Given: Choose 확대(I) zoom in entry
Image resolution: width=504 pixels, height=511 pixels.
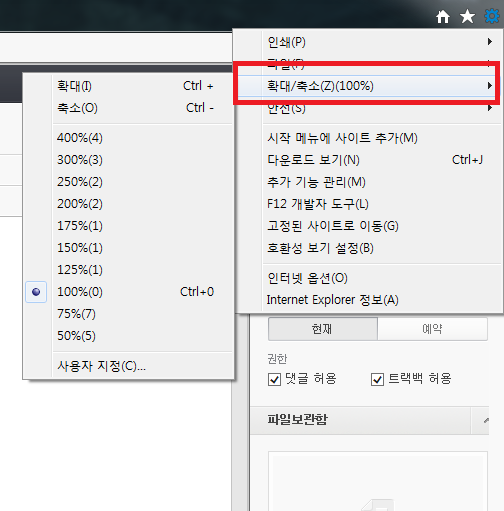Looking at the screenshot, I should 128,86.
